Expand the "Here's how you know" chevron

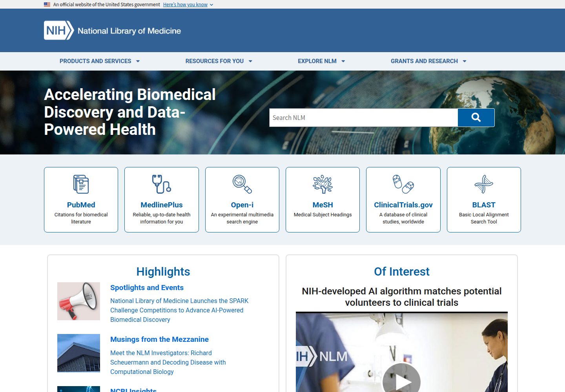pyautogui.click(x=211, y=5)
